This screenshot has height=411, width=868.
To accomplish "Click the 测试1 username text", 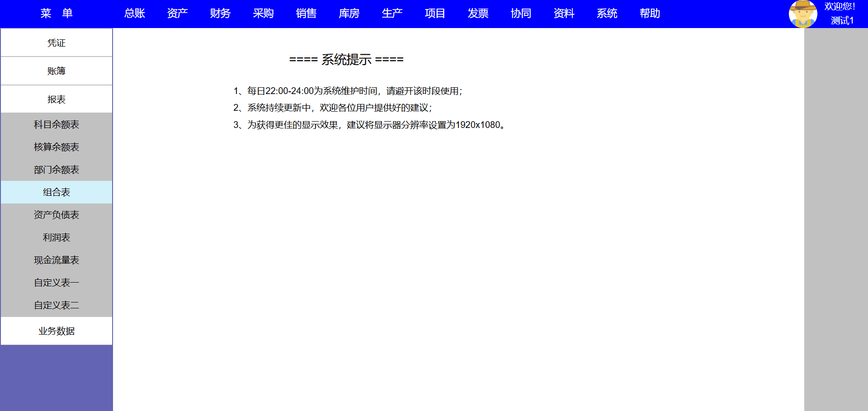I will point(842,21).
